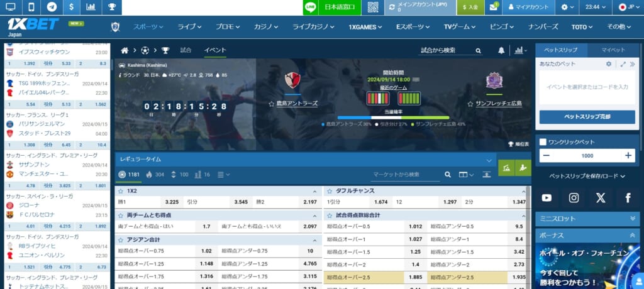Enable the ワンクリックベット checkbox

click(x=543, y=142)
